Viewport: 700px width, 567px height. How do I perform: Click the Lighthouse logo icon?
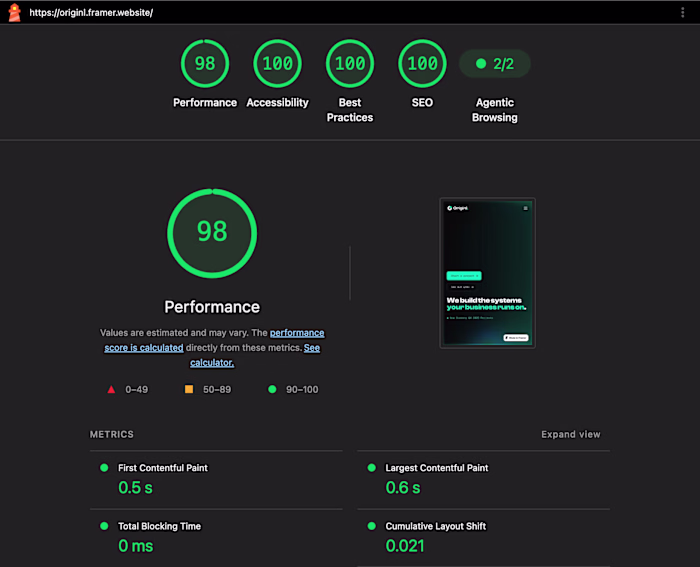pos(14,12)
